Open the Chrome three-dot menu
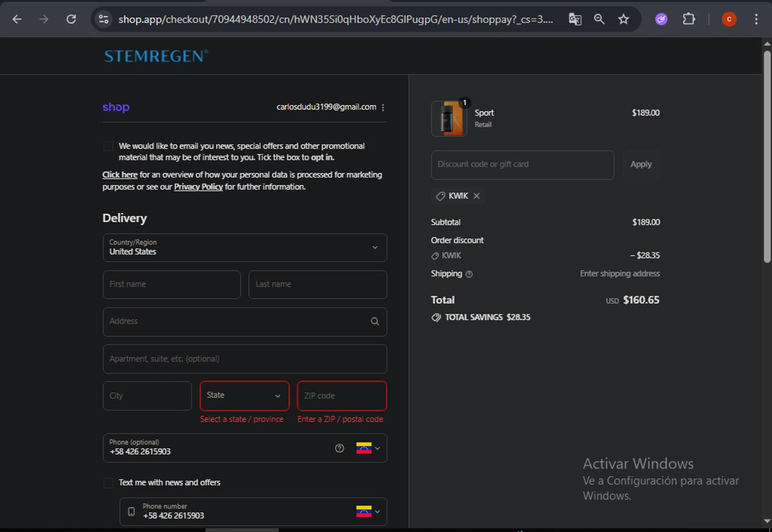772x532 pixels. 756,19
